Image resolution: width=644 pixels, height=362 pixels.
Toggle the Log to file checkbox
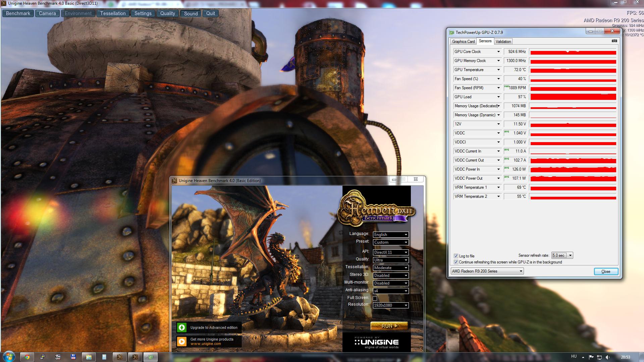click(x=456, y=256)
